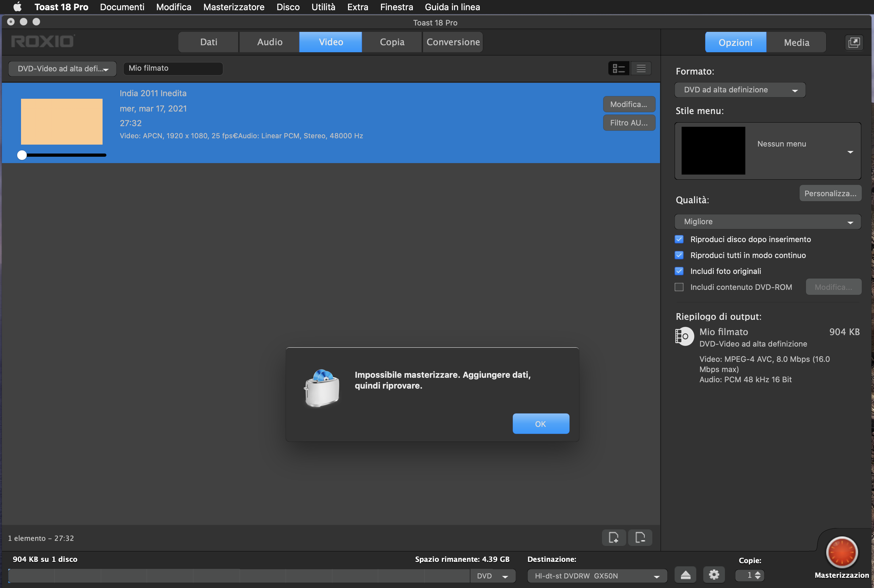Click the Video: APCN, 1920 x 1080 info line
The height and width of the screenshot is (588, 874).
coord(241,136)
